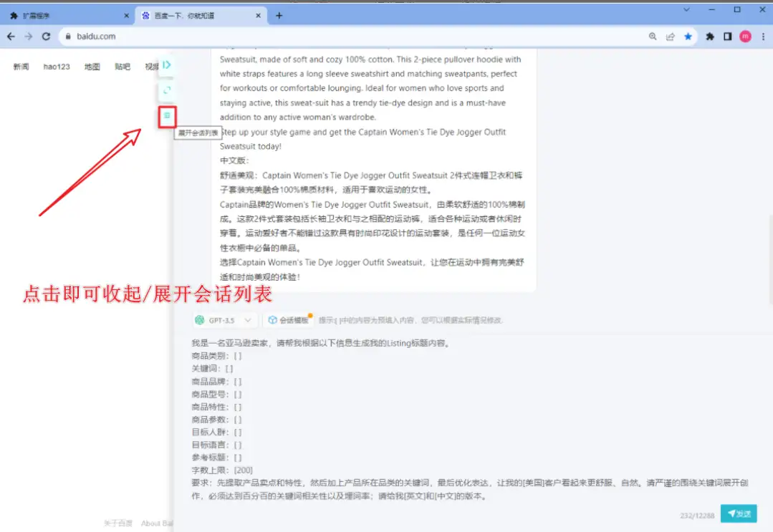The height and width of the screenshot is (532, 773).
Task: Open Chrome's three-dot menu
Action: pos(763,36)
